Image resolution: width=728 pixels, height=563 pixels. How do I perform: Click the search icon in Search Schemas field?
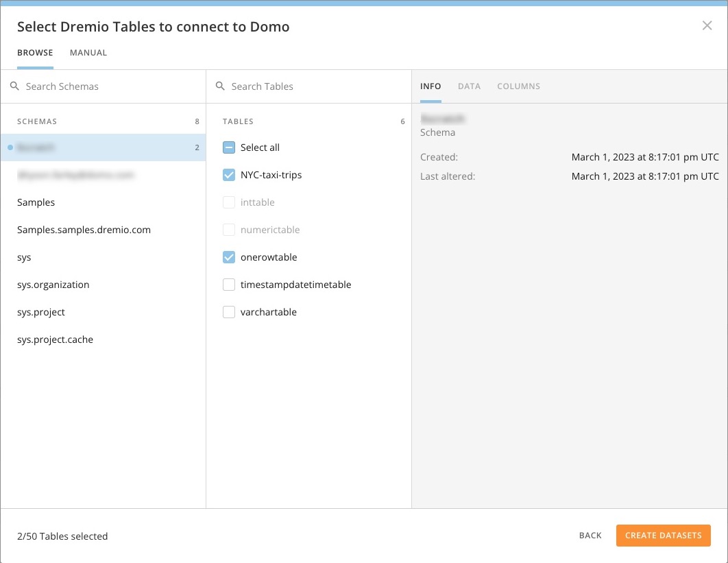(x=14, y=86)
